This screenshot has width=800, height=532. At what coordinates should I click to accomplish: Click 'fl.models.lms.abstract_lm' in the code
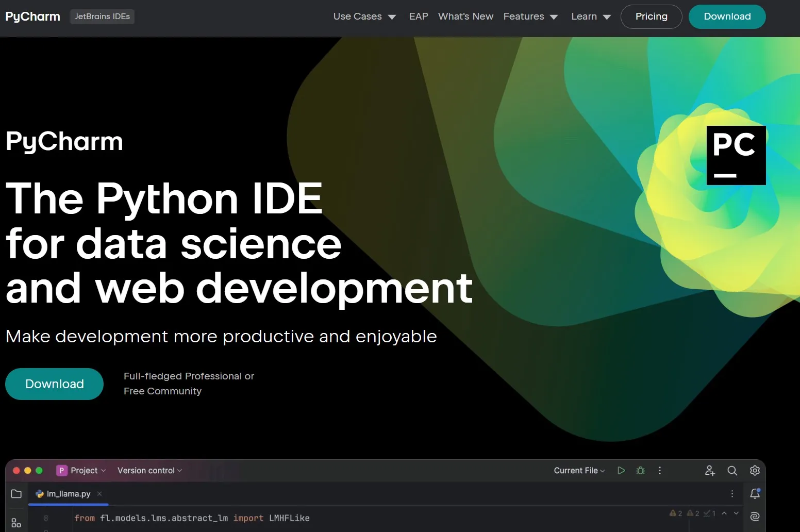click(164, 518)
